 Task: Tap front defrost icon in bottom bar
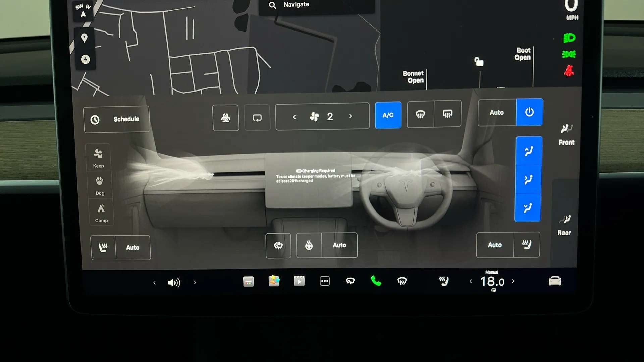point(402,281)
